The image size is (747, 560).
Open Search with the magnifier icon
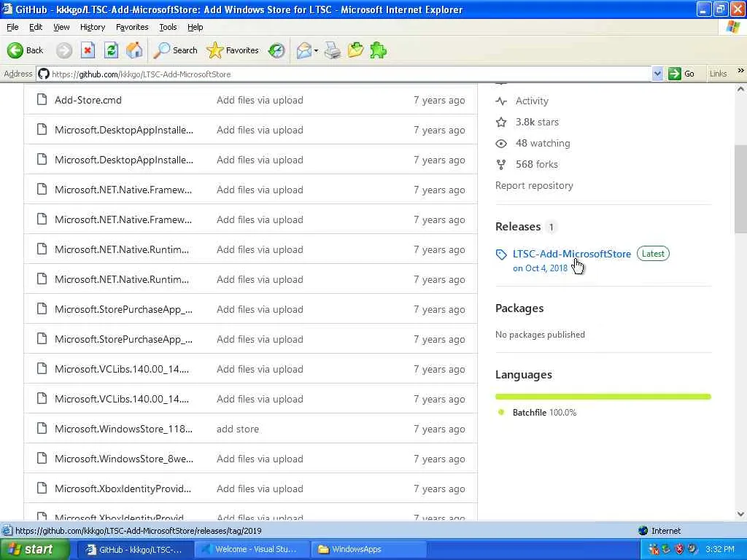coord(175,50)
